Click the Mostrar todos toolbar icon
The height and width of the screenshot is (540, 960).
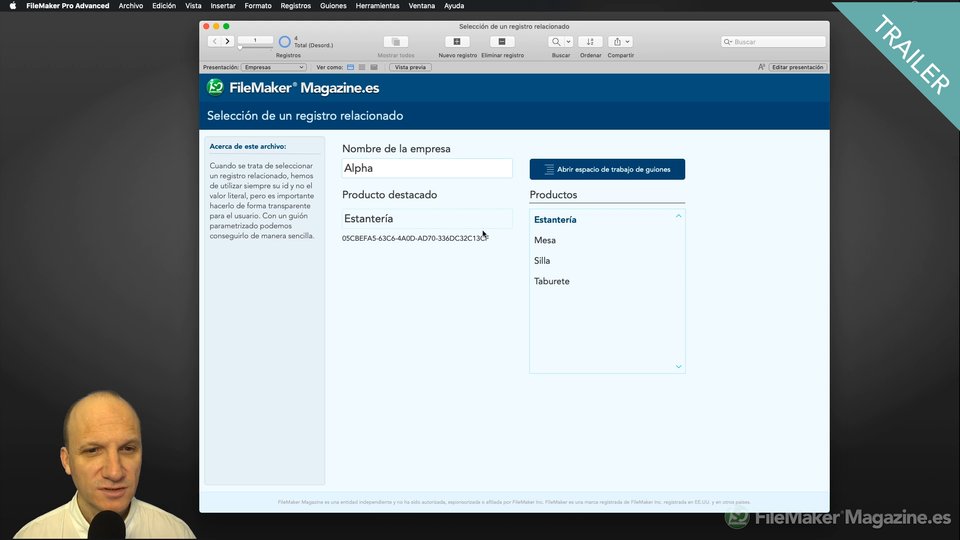tap(396, 42)
